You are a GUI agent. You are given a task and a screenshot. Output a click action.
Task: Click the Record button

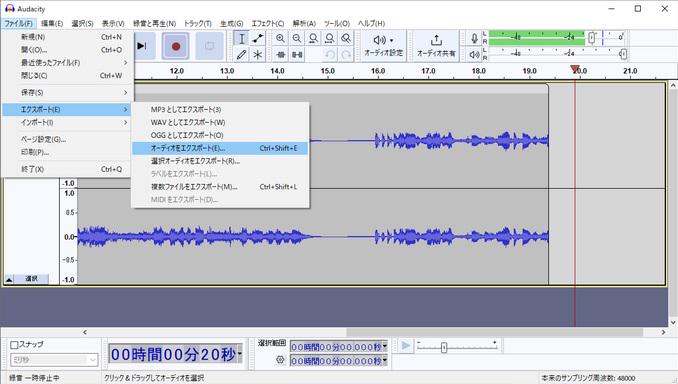[x=176, y=46]
